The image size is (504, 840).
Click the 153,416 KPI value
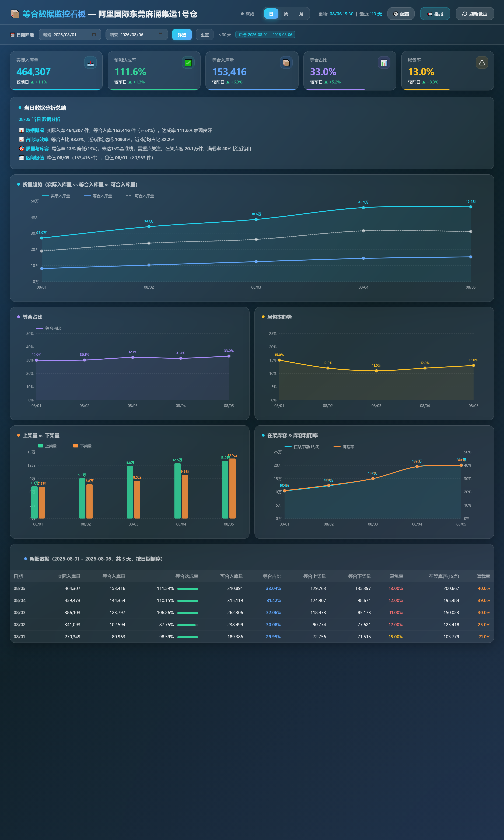click(229, 72)
